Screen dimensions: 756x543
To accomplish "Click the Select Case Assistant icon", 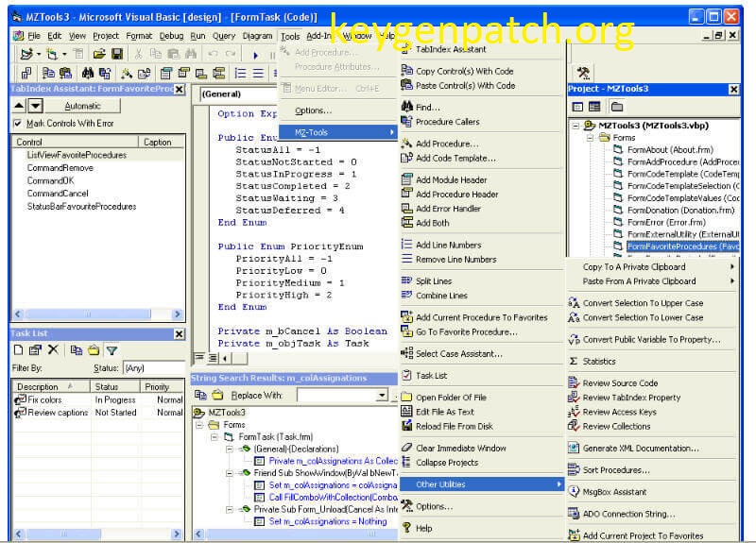I will tap(407, 353).
